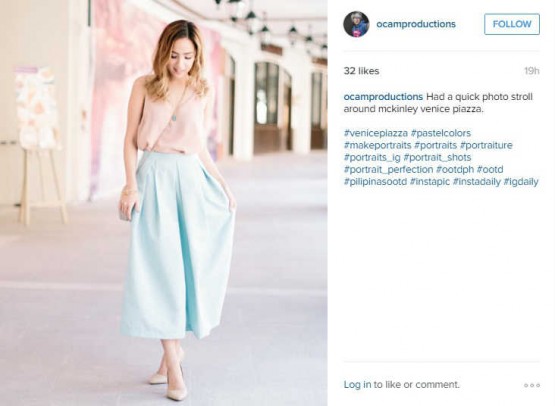This screenshot has width=555, height=406.
Task: Open the ocamproductions name in the caption
Action: click(x=383, y=97)
